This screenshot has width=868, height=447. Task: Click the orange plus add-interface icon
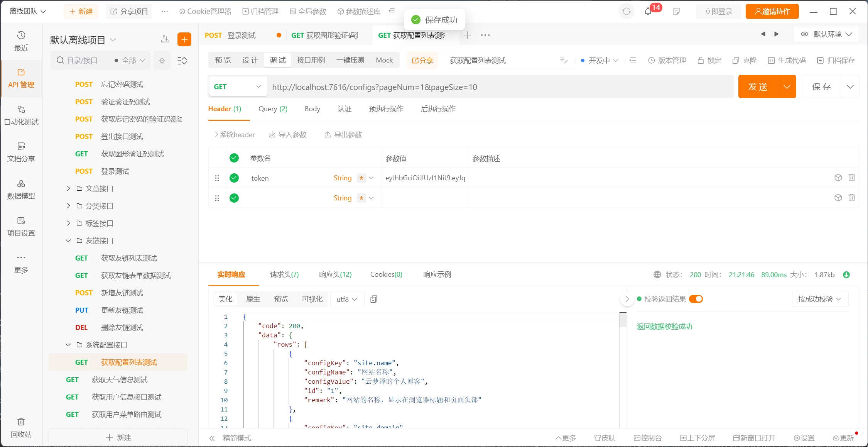(x=184, y=39)
